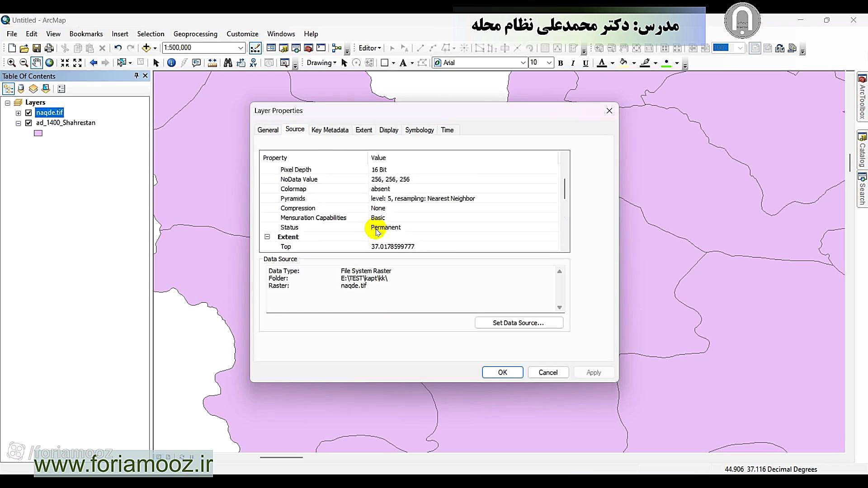Collapse the Extent property group
Image resolution: width=868 pixels, height=488 pixels.
click(267, 237)
